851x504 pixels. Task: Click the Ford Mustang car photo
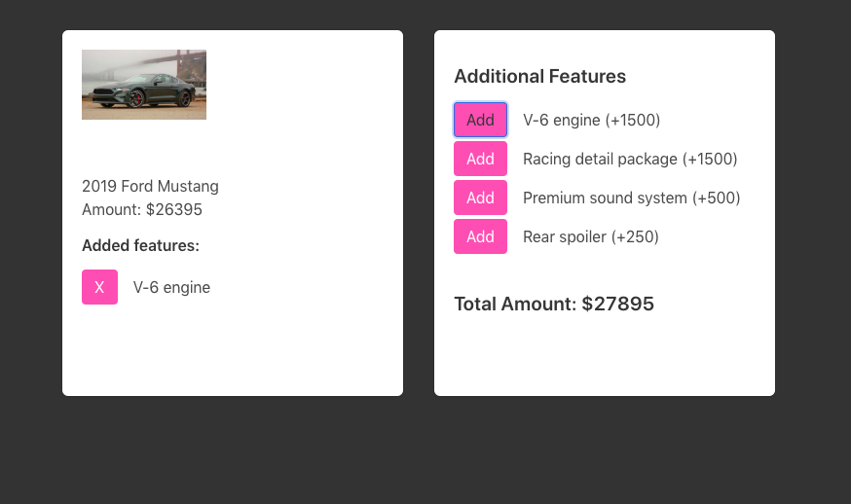click(144, 85)
